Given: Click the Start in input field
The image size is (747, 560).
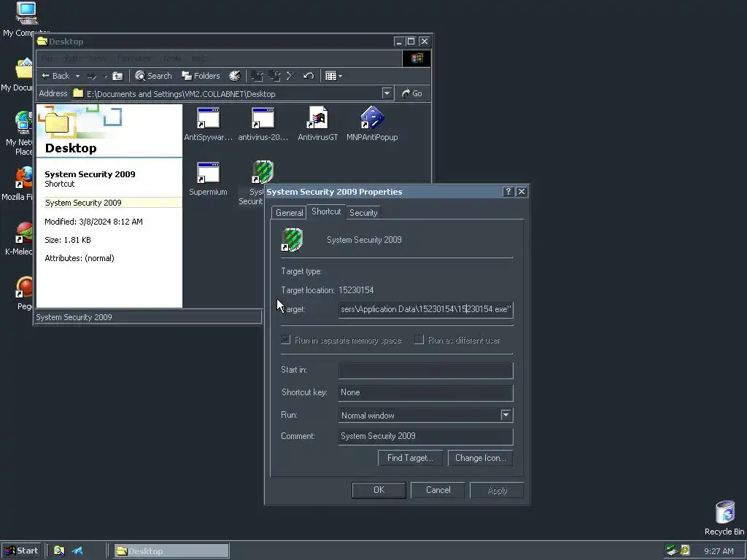Looking at the screenshot, I should coord(425,370).
